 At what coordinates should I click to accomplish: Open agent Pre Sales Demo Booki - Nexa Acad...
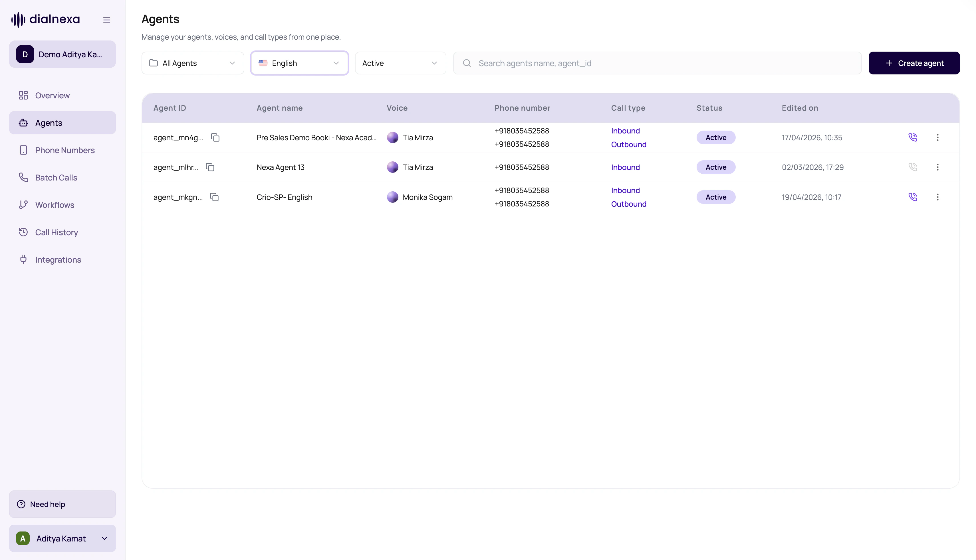(316, 137)
